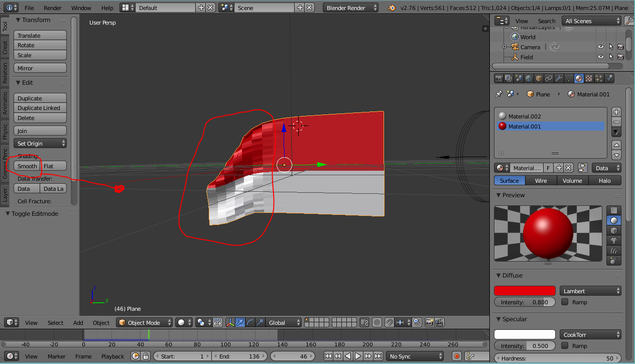Click the Duplicate Linked button
This screenshot has width=635, height=364.
(40, 108)
